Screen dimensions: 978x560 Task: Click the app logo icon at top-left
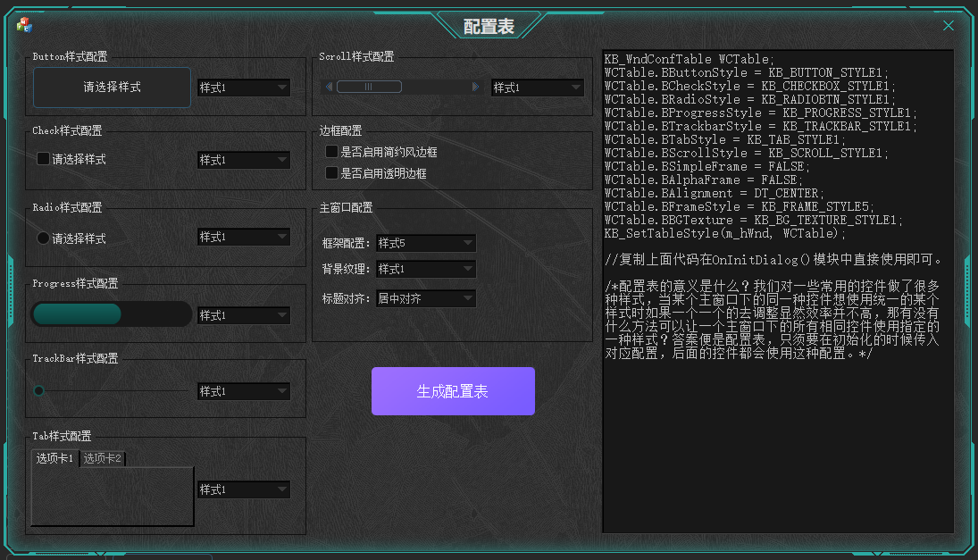click(24, 25)
